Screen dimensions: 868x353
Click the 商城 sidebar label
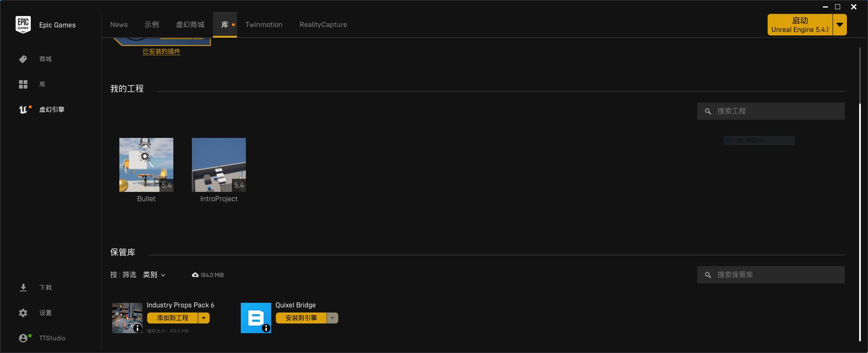click(46, 59)
